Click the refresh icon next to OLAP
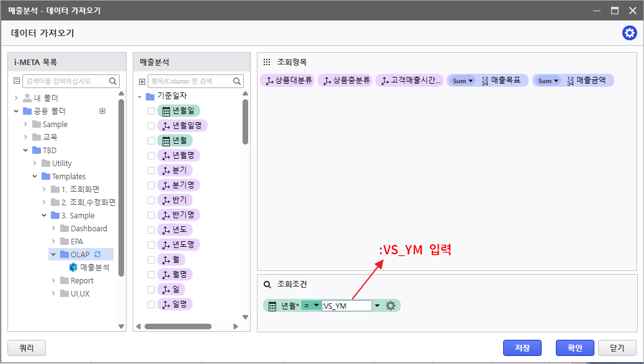Image resolution: width=644 pixels, height=364 pixels. (97, 254)
